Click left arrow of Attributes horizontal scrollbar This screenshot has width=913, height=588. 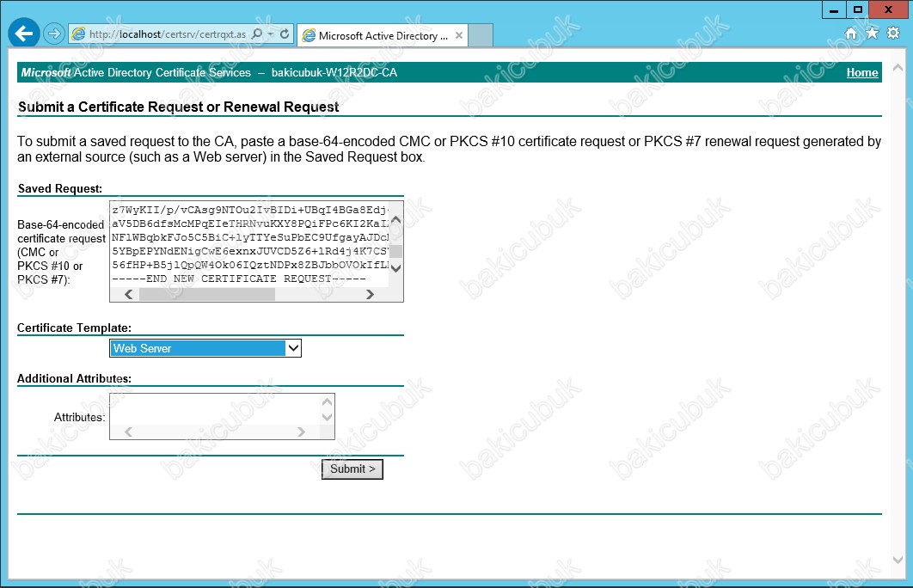click(x=129, y=432)
